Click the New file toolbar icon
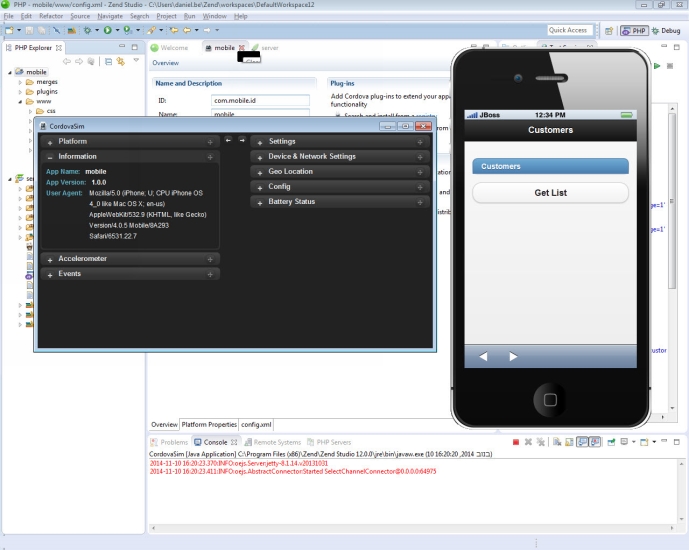689x550 pixels. [x=9, y=30]
